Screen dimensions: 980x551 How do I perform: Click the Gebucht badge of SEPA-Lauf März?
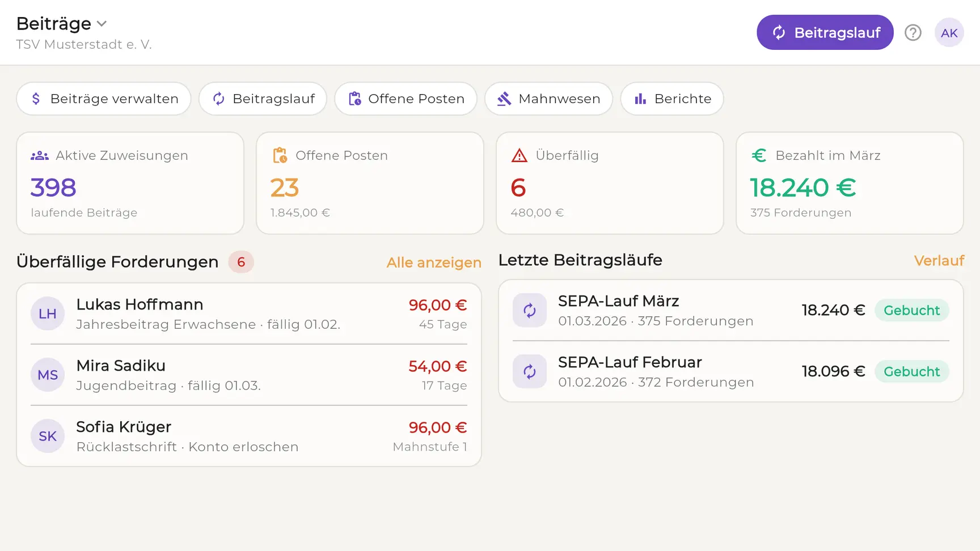[911, 310]
